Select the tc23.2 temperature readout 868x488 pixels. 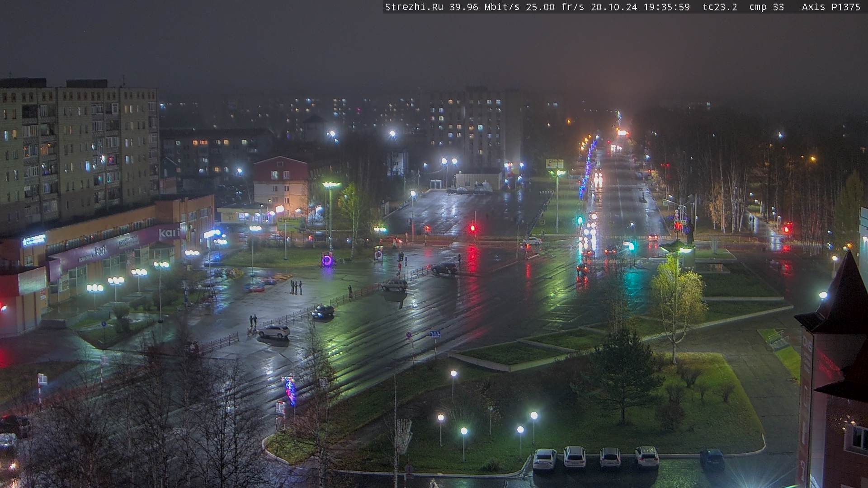tap(720, 7)
